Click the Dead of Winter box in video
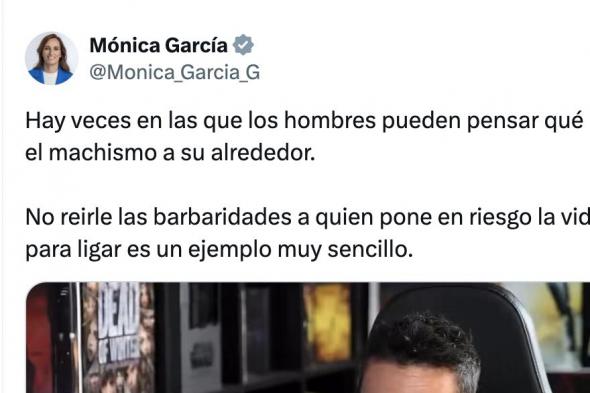Image resolution: width=590 pixels, height=393 pixels. [x=118, y=338]
